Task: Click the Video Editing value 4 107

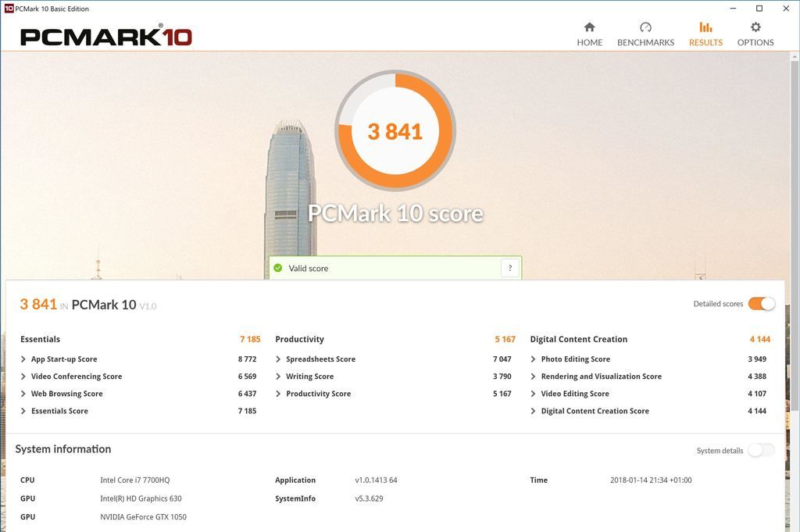Action: pos(757,394)
